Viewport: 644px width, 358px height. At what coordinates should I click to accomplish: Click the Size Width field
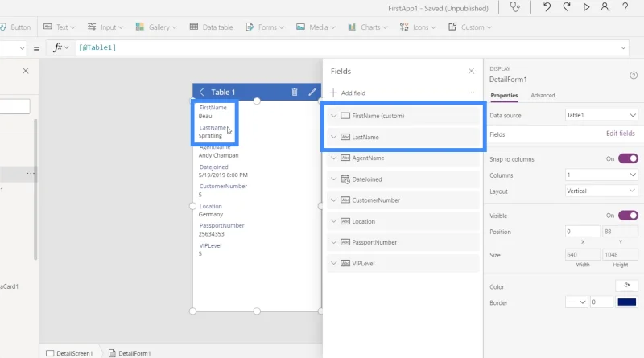point(582,255)
